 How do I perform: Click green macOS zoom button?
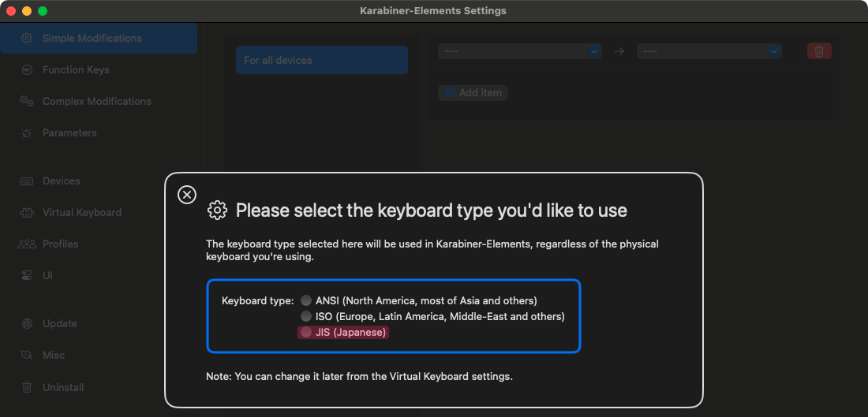[x=43, y=11]
